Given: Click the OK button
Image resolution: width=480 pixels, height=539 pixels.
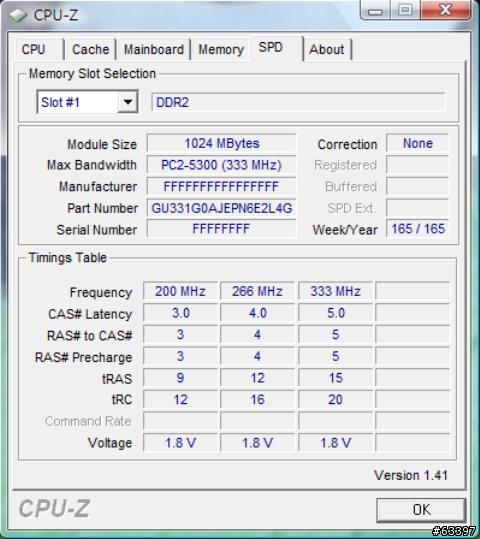Looking at the screenshot, I should pyautogui.click(x=421, y=509).
